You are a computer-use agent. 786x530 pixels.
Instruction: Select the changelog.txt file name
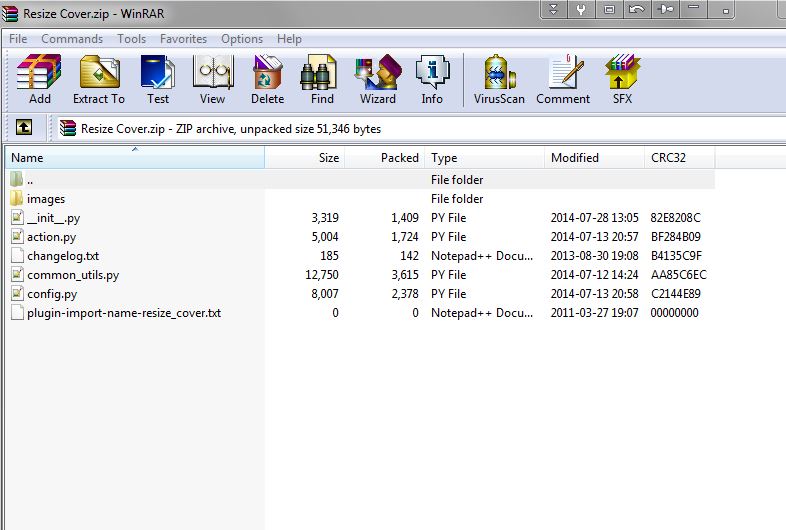63,256
